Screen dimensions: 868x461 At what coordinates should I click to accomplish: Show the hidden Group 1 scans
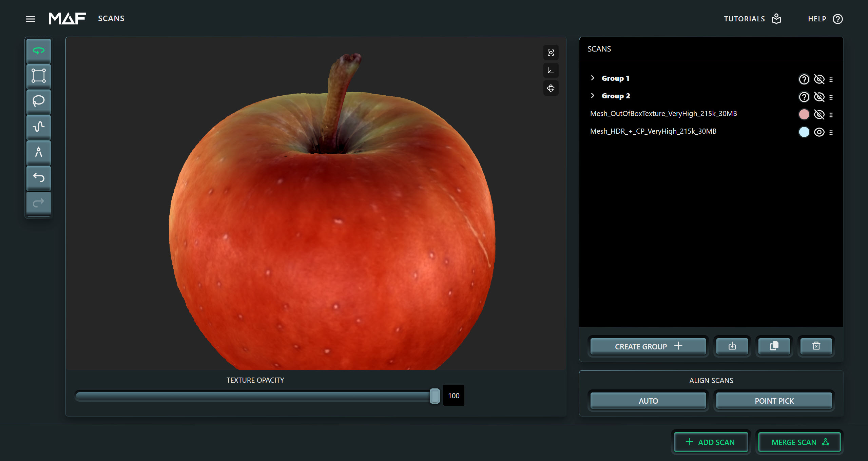[x=819, y=79]
